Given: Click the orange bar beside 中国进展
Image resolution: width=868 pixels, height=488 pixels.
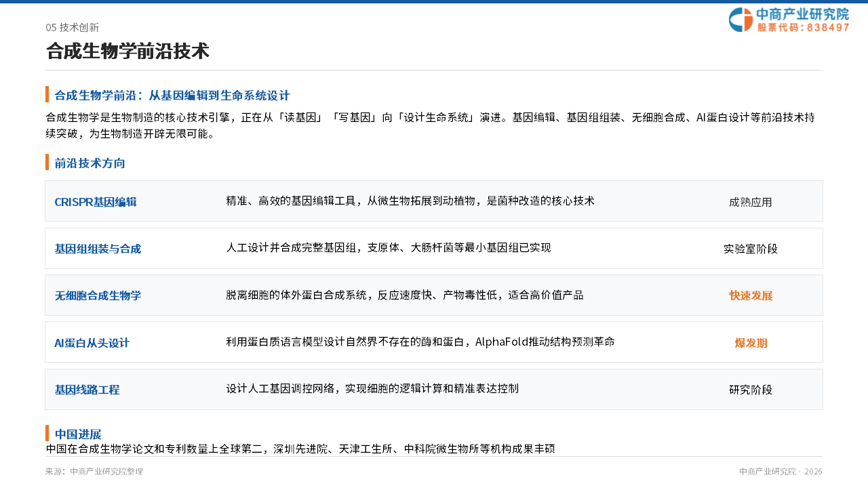Looking at the screenshot, I should pos(47,433).
